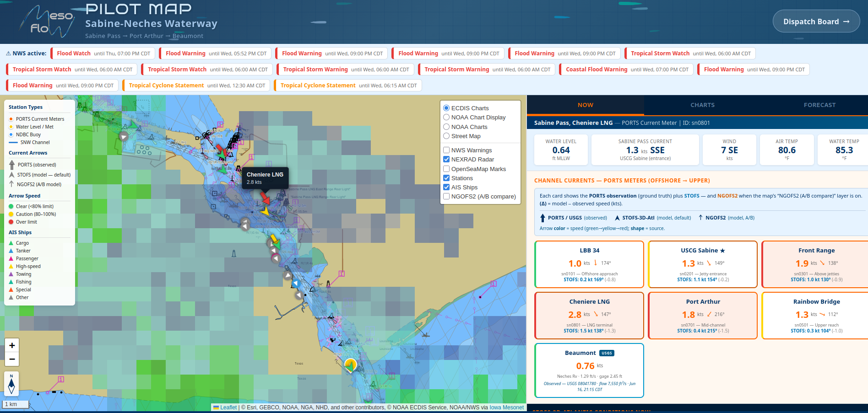Open Flood Warning until 05:52 PM alert
868x413 pixels.
point(216,54)
